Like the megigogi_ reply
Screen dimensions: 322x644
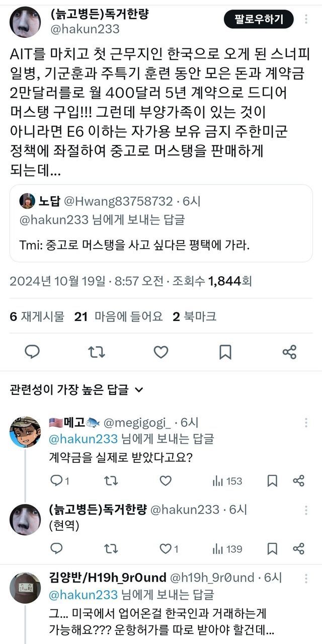[x=166, y=481]
